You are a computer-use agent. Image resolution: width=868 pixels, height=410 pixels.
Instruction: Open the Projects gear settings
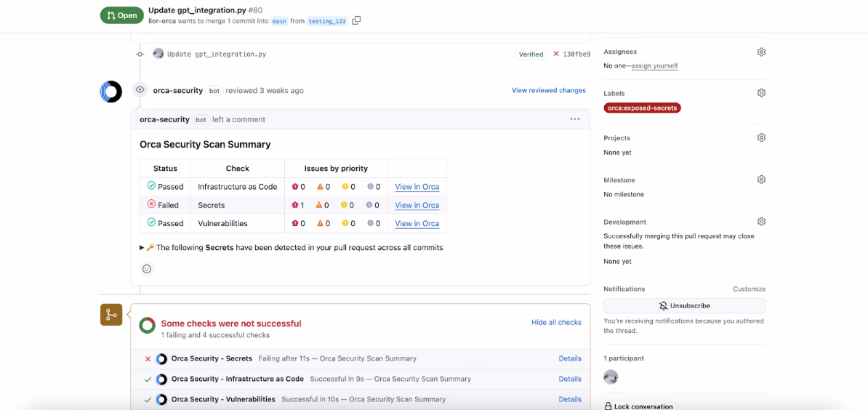click(761, 138)
